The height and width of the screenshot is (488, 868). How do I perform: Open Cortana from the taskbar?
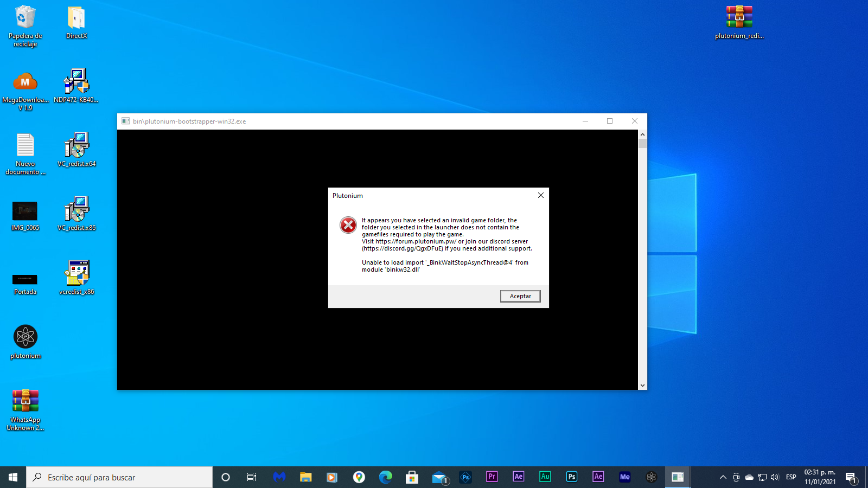pos(226,477)
